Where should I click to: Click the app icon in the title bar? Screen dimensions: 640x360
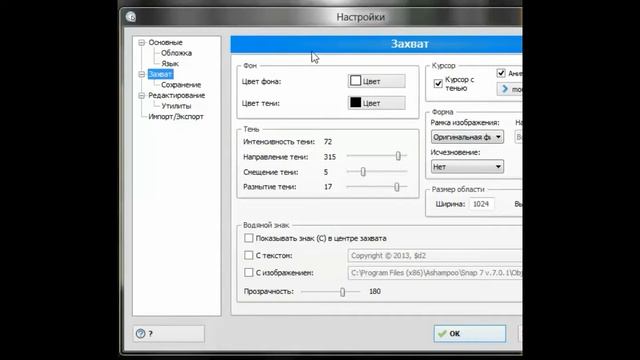pos(131,17)
